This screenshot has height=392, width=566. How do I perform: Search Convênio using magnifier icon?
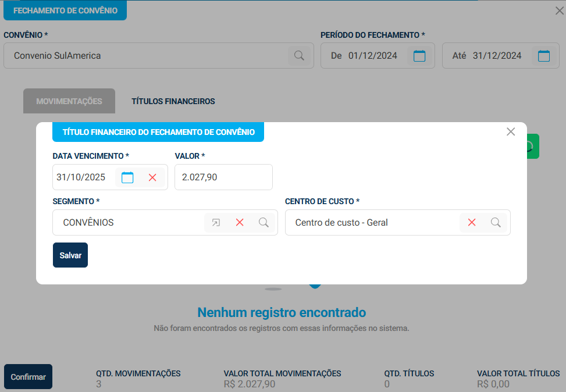click(x=299, y=56)
